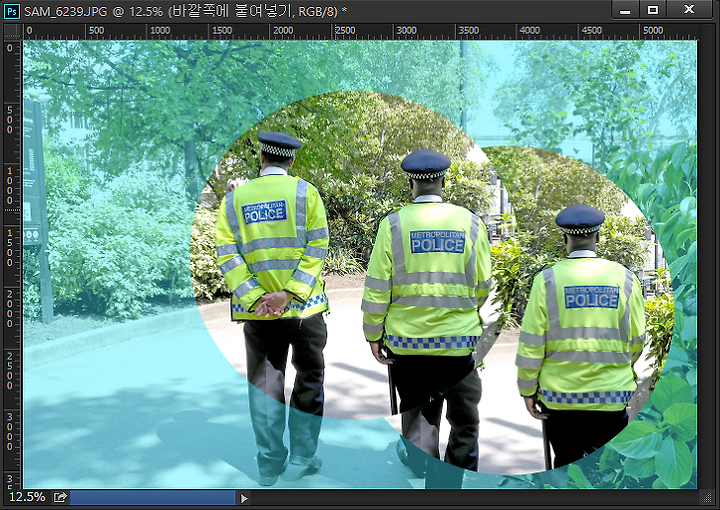The height and width of the screenshot is (510, 720).
Task: Click the document title SAM_6239.JPG text
Action: click(x=66, y=11)
